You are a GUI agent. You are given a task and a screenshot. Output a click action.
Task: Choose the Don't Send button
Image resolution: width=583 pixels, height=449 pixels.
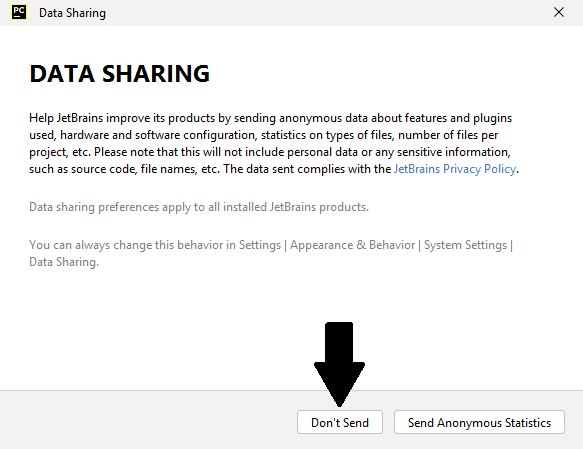(x=339, y=422)
